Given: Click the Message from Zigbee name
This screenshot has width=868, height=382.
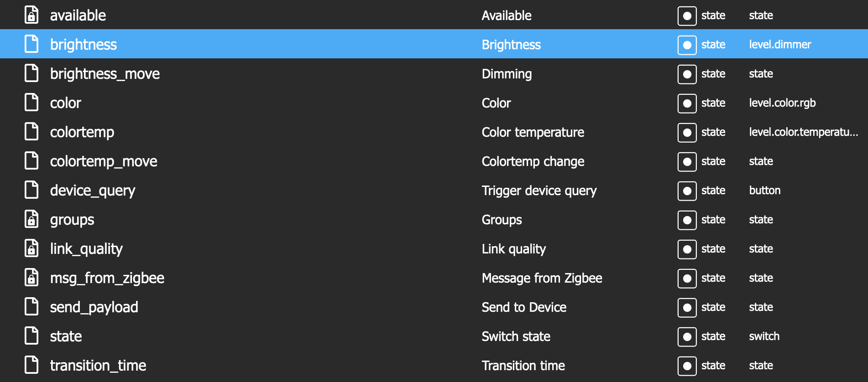Looking at the screenshot, I should coord(542,278).
